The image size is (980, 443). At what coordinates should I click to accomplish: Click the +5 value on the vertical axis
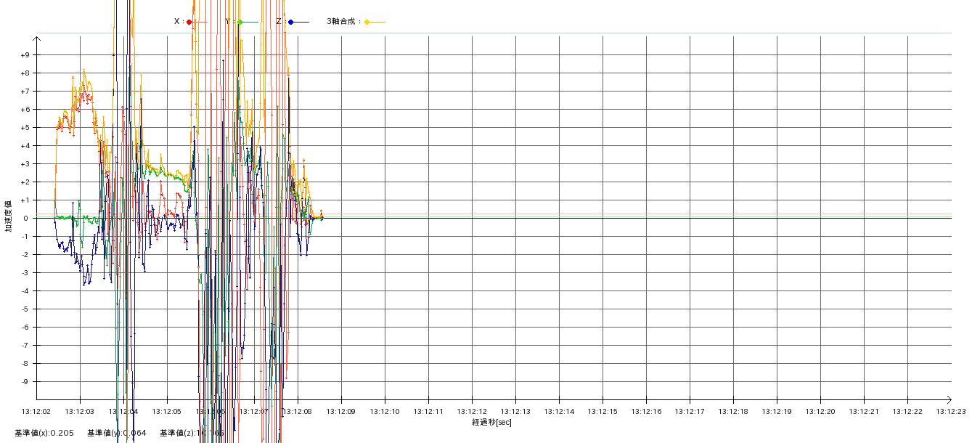[25, 128]
